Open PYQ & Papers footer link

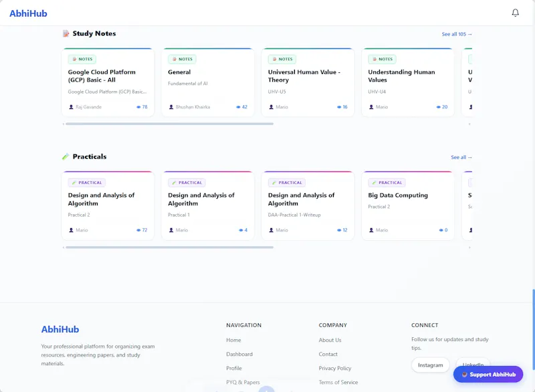tap(243, 382)
